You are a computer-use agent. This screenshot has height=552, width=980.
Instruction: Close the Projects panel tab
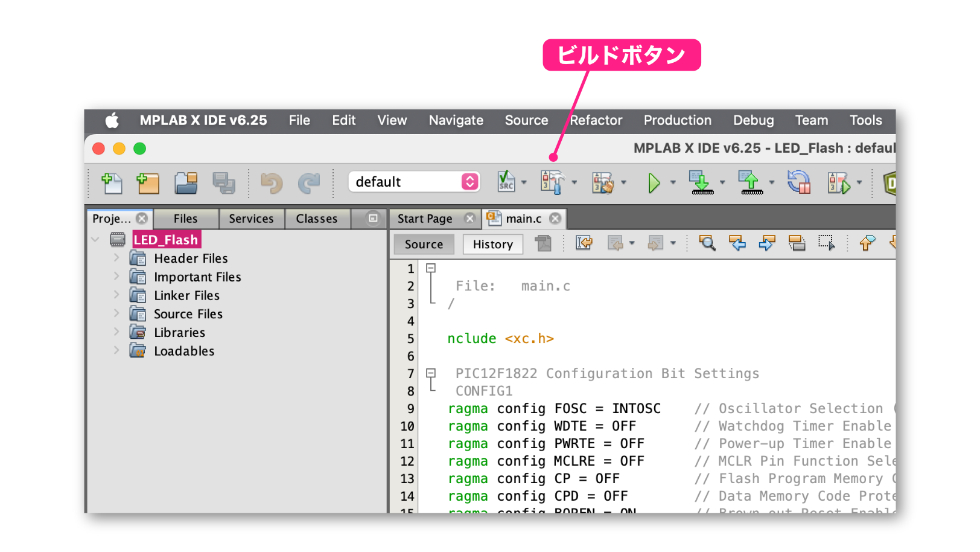tap(142, 218)
